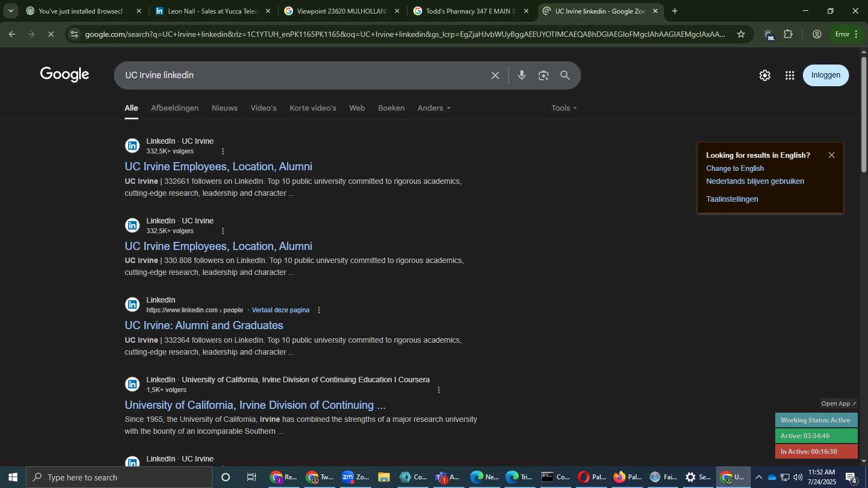
Task: Open University of California, Irvine Division link
Action: click(255, 405)
